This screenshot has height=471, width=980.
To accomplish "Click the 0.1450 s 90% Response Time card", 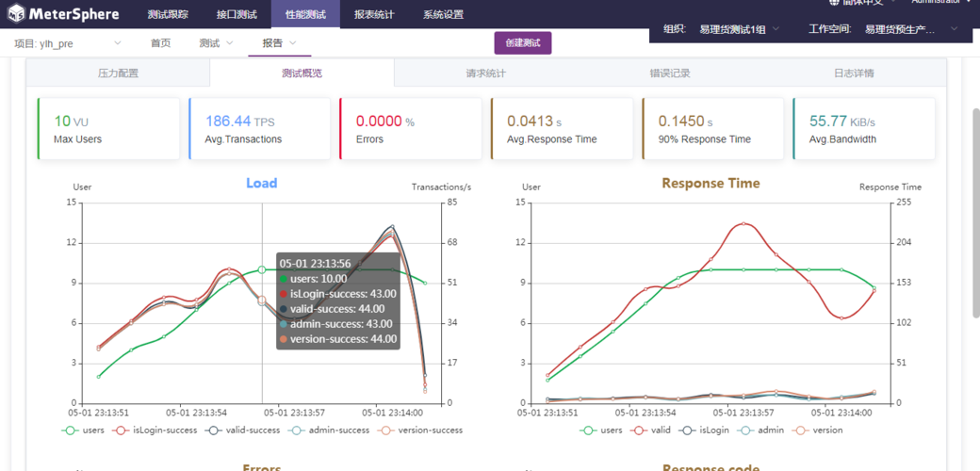I will click(x=712, y=129).
